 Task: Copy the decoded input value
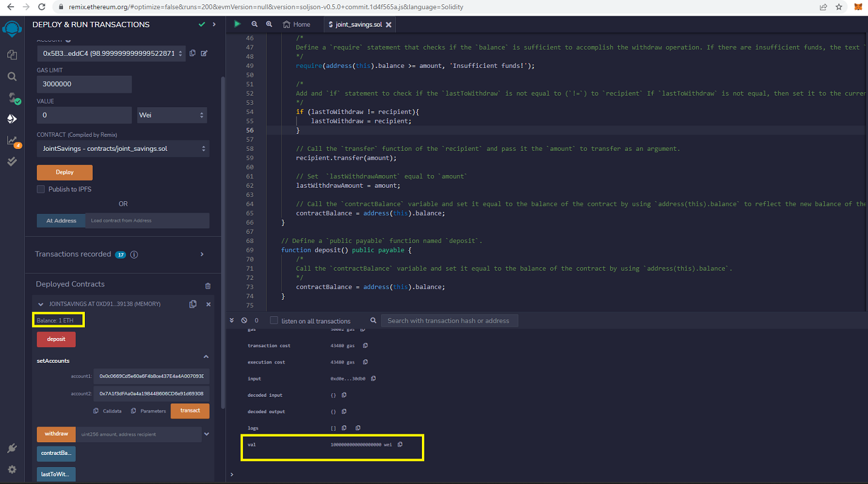(344, 395)
